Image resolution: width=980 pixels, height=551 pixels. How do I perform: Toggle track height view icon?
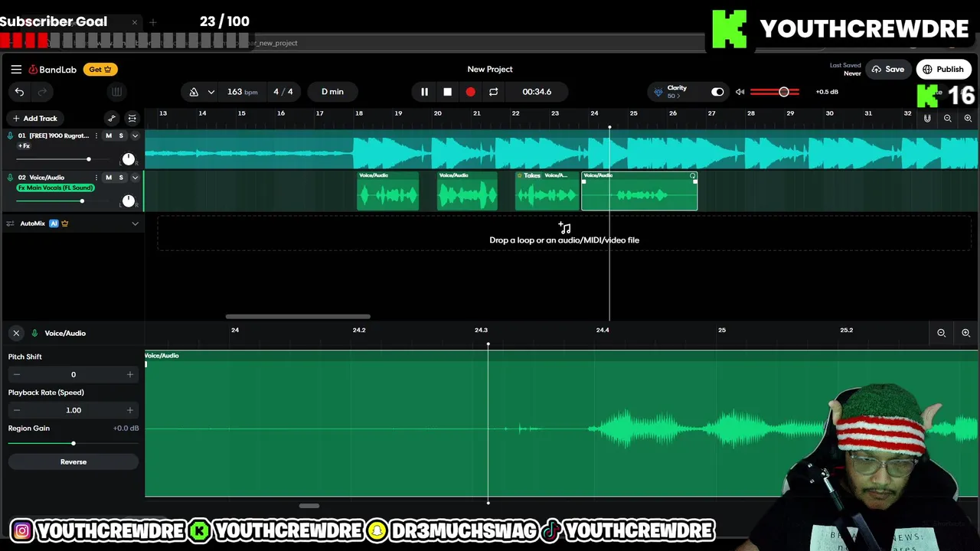(132, 119)
